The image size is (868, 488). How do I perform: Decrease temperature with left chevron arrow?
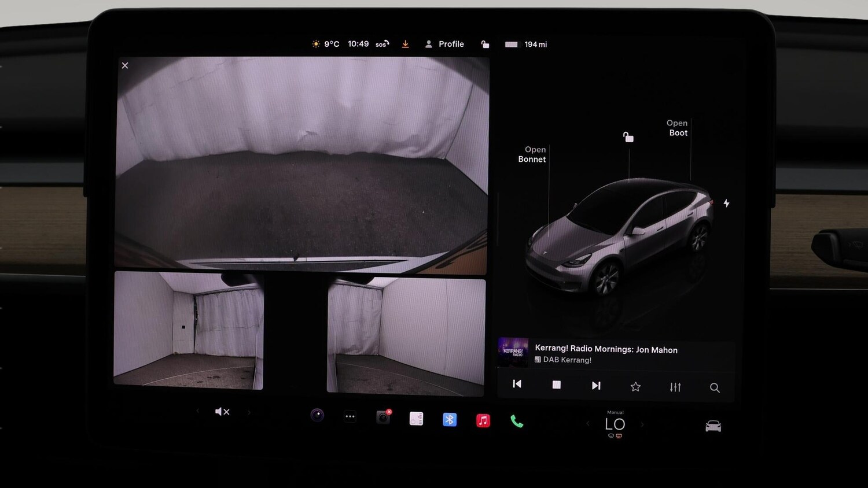click(x=588, y=424)
